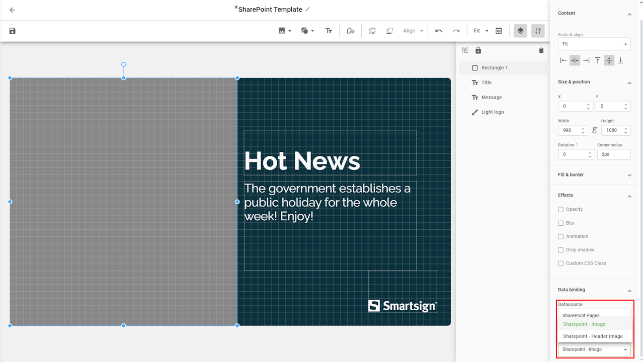Expand the Fill & border section

(x=629, y=175)
